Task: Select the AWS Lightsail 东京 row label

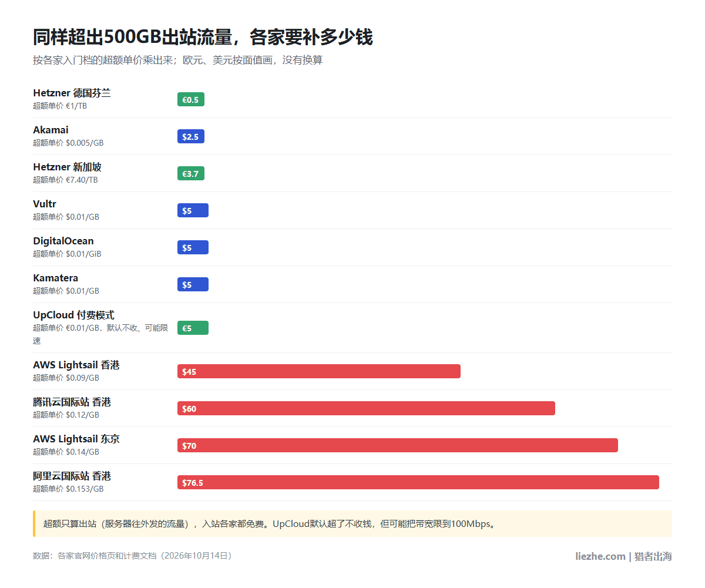Action: [76, 439]
